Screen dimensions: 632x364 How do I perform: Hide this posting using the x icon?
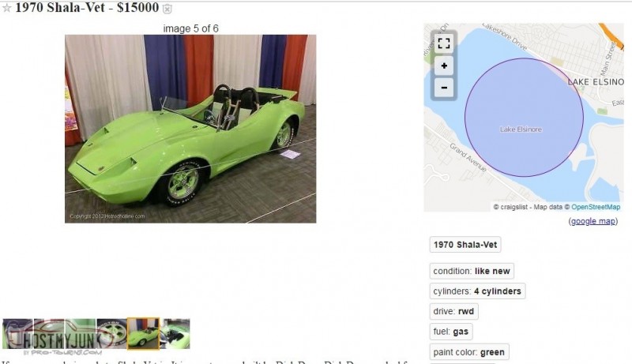[167, 9]
